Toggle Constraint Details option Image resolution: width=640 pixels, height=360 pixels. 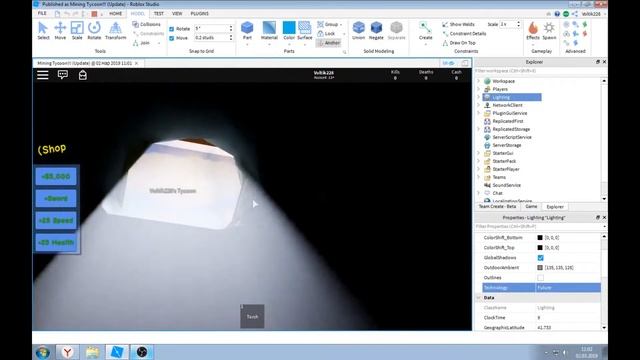[x=464, y=33]
